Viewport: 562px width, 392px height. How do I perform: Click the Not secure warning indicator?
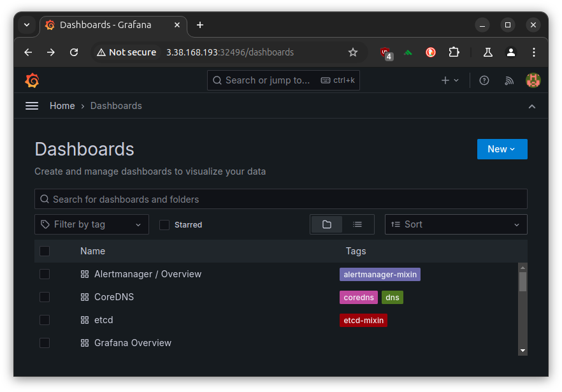127,52
